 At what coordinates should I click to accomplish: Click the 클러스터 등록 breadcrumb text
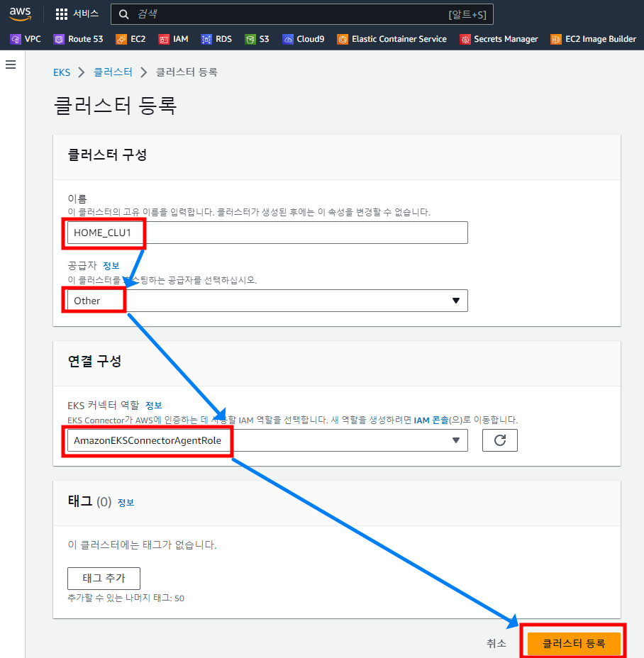point(187,72)
